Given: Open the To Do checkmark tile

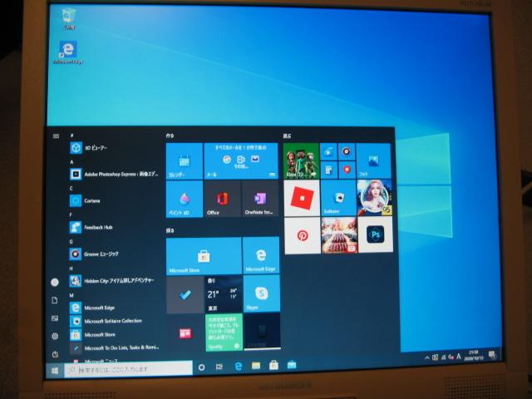Looking at the screenshot, I should coord(185,295).
